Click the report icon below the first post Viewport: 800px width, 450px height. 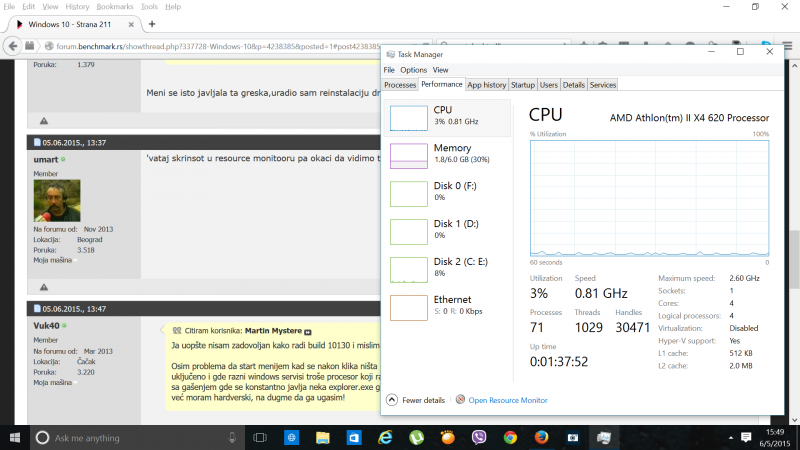(x=44, y=121)
